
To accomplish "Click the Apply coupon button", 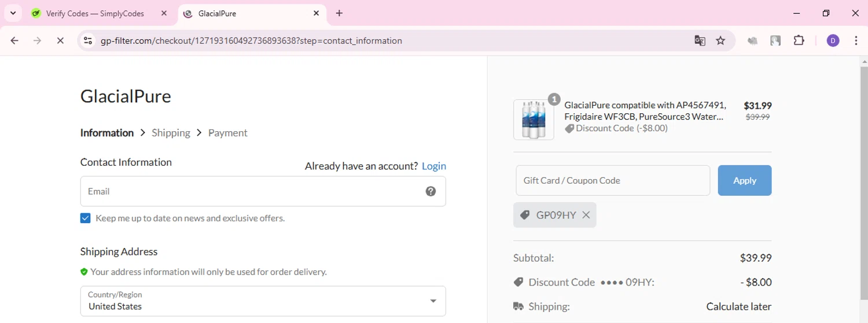I will tap(745, 180).
